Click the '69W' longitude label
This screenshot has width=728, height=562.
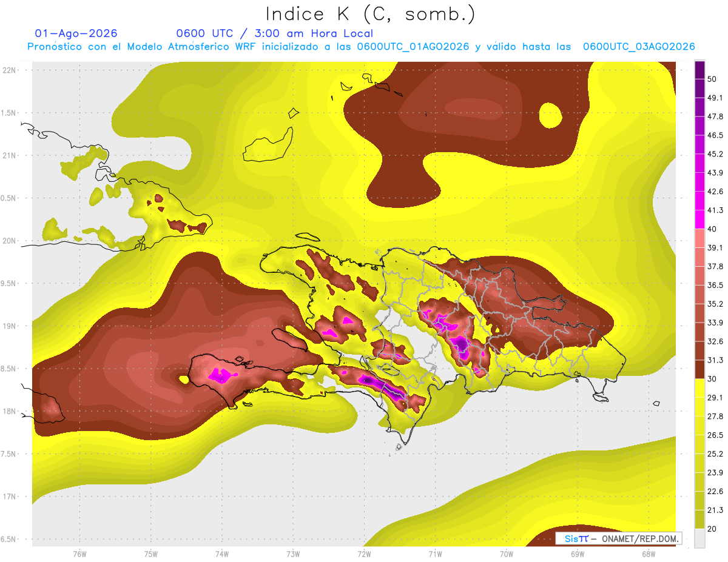tap(578, 554)
